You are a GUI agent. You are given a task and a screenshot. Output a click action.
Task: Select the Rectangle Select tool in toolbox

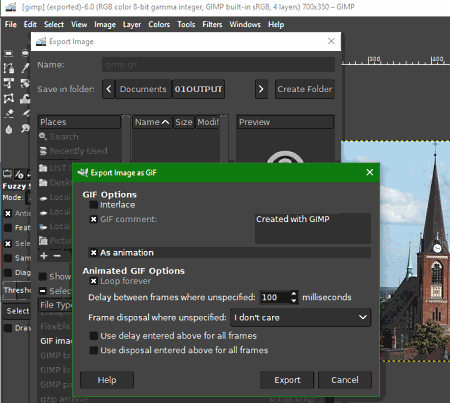coord(9,53)
